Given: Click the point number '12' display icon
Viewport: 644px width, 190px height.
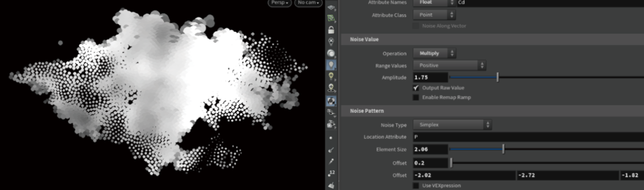Looking at the screenshot, I should pyautogui.click(x=331, y=173).
